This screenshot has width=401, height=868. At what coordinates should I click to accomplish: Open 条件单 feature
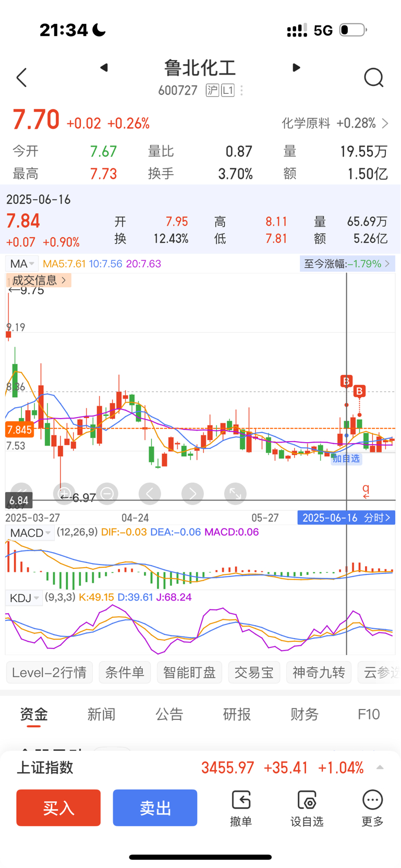point(125,673)
